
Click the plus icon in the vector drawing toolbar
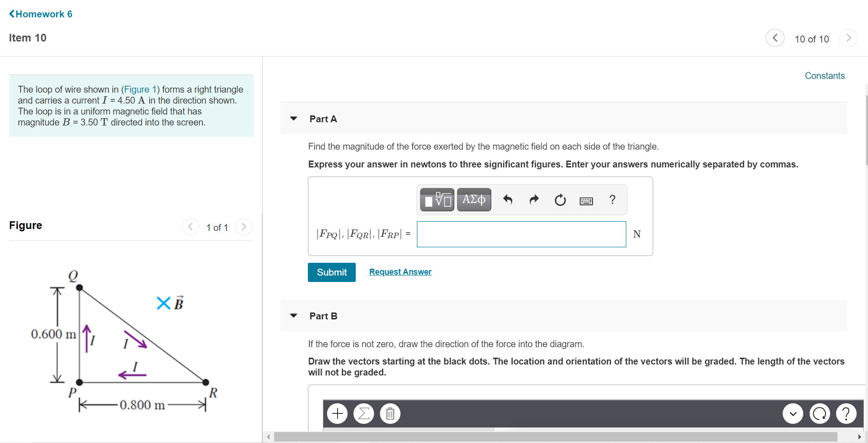[x=337, y=413]
